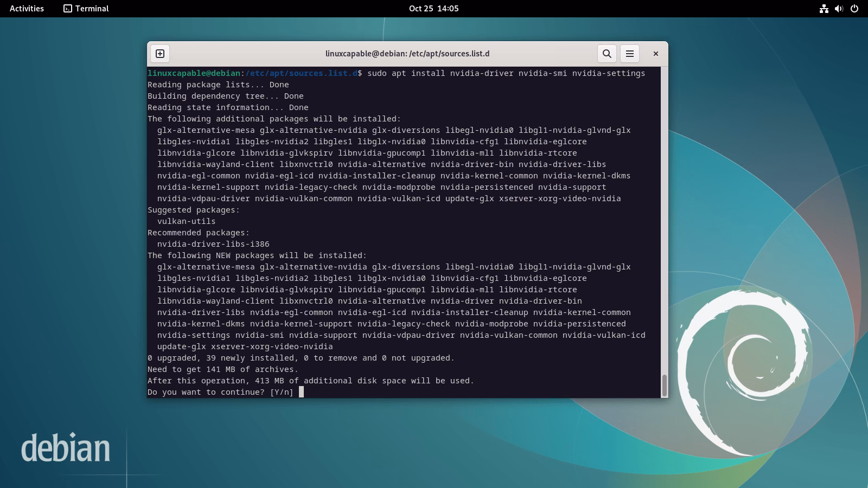Image resolution: width=868 pixels, height=488 pixels.
Task: Click the 'Recommended packages:' line
Action: (x=199, y=233)
